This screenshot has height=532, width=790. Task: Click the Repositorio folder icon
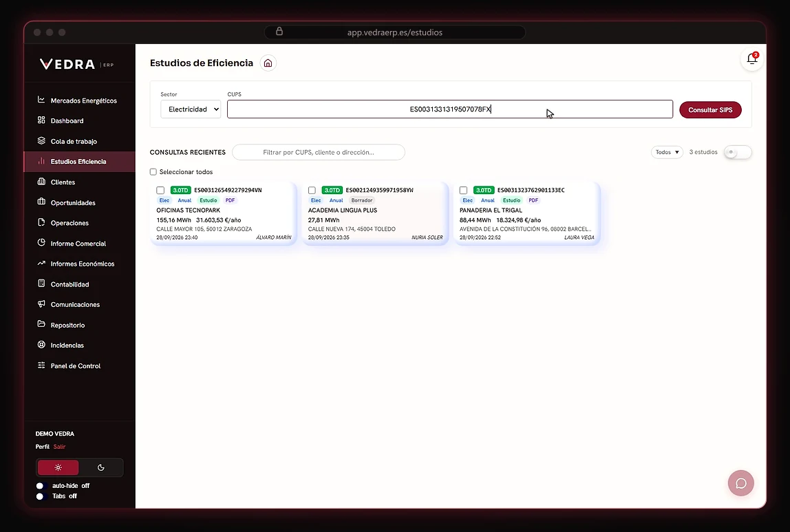click(41, 324)
